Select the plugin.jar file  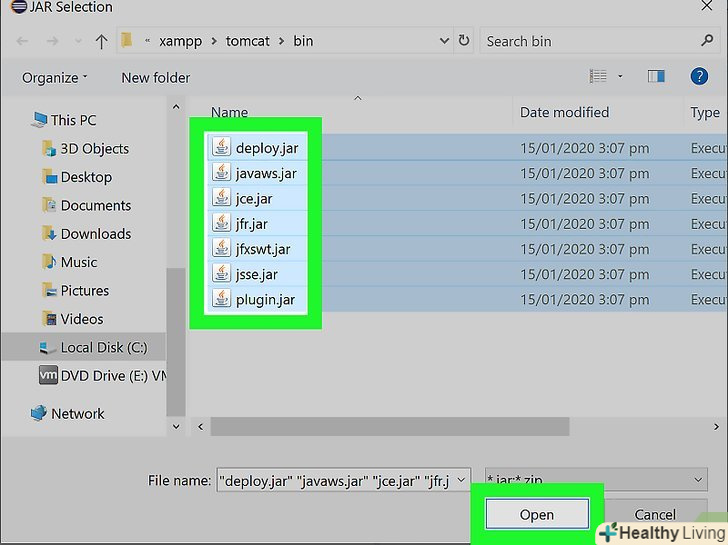[265, 299]
